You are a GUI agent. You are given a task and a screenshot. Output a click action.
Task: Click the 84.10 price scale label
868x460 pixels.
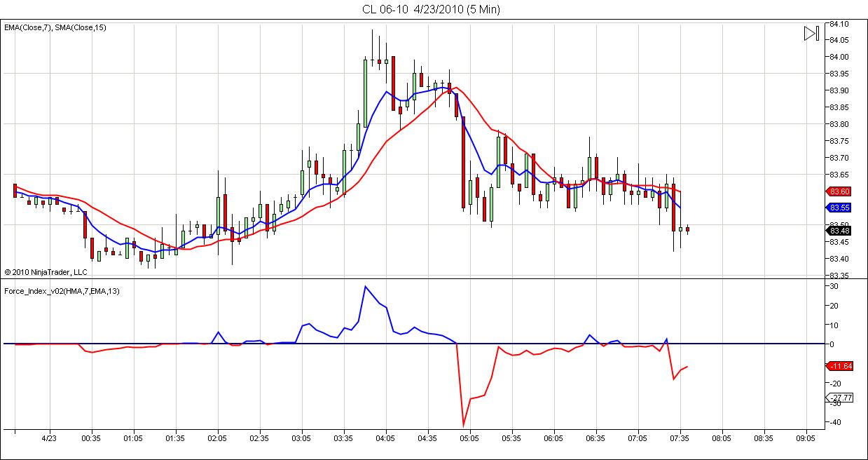839,24
